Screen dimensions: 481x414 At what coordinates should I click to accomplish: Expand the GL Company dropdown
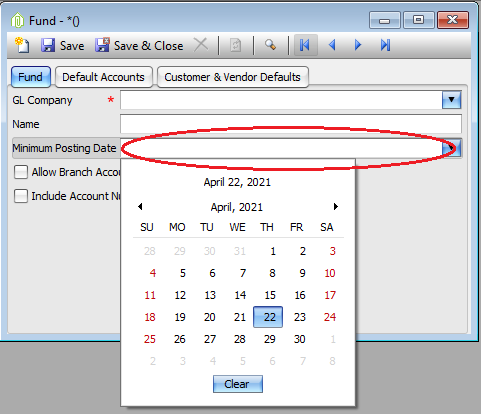452,100
